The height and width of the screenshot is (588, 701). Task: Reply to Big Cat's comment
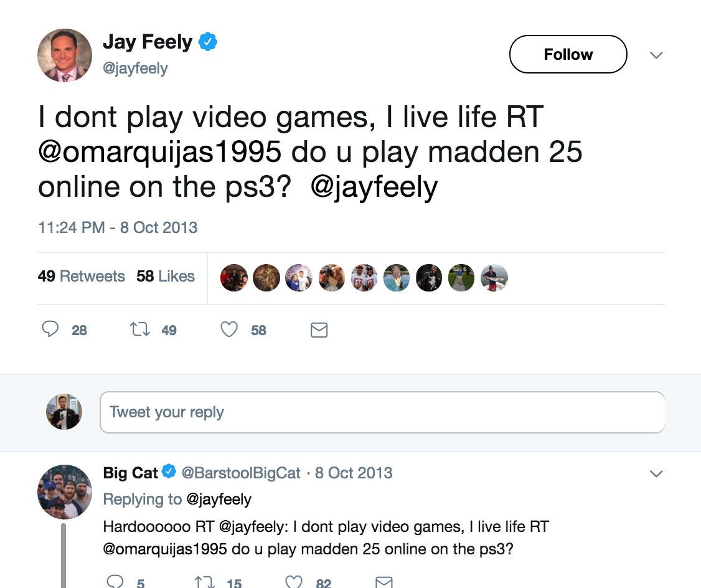tap(115, 582)
